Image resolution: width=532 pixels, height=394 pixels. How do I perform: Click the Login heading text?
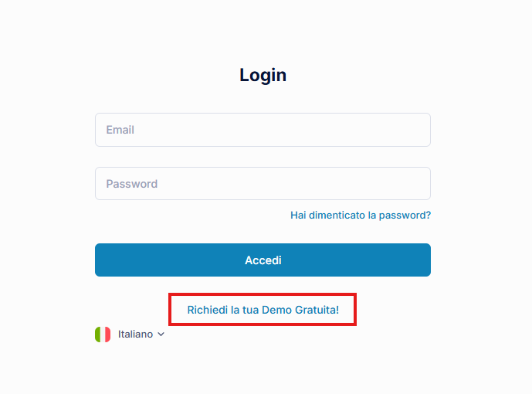(x=263, y=75)
